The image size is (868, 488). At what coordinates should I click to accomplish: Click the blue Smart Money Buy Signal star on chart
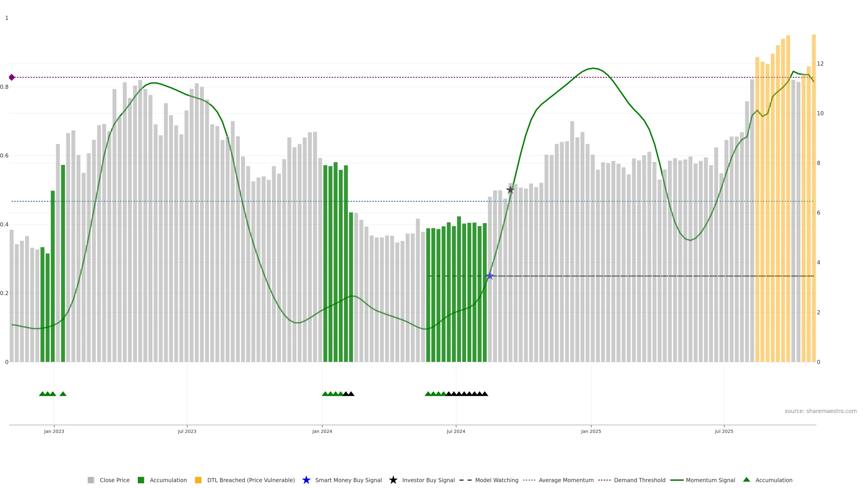(490, 276)
